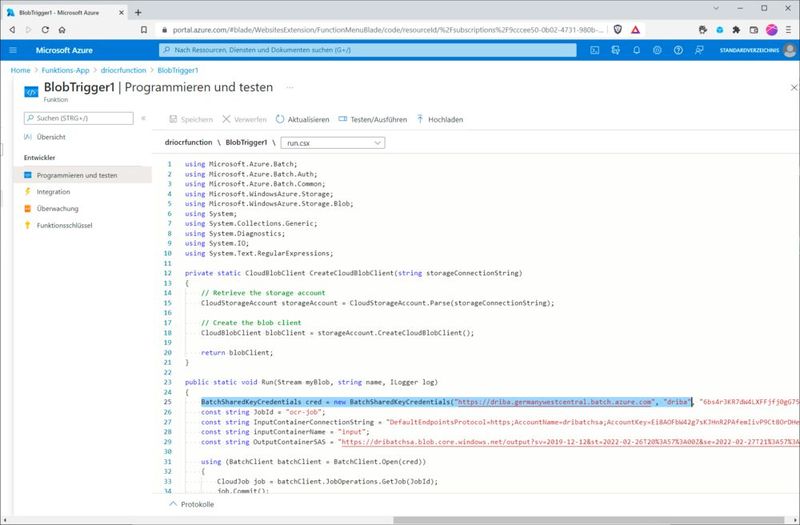Click the Speichern toolbar button
Image resolution: width=800 pixels, height=525 pixels.
pyautogui.click(x=191, y=119)
